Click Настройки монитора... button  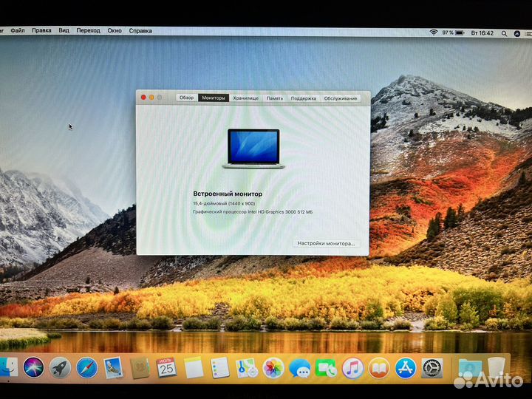point(326,243)
